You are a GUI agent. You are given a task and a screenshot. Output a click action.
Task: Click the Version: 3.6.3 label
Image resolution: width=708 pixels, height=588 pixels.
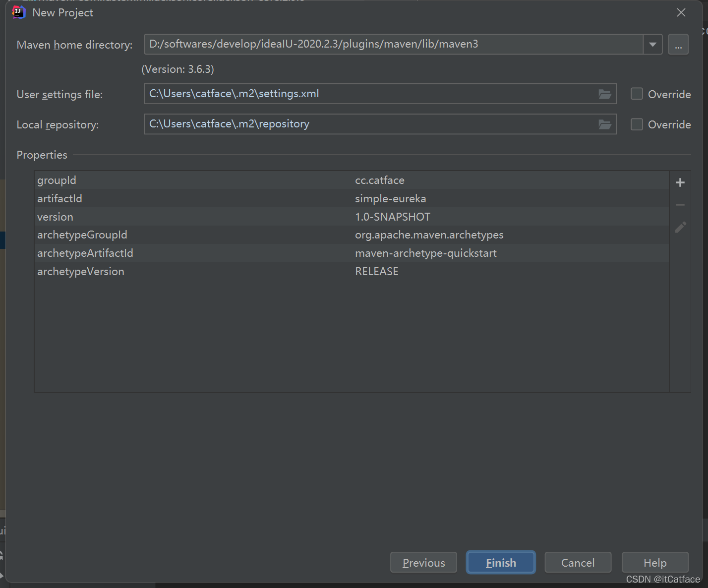click(x=178, y=69)
